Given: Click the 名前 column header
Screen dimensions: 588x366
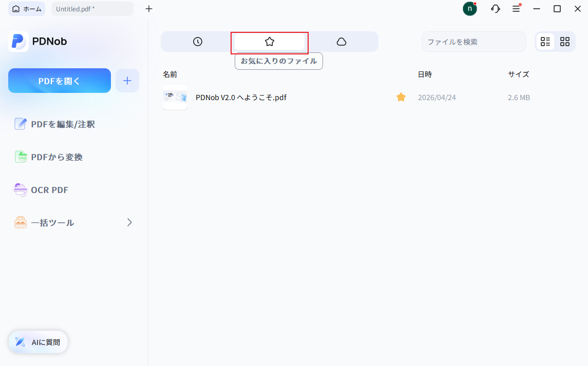Looking at the screenshot, I should point(170,74).
